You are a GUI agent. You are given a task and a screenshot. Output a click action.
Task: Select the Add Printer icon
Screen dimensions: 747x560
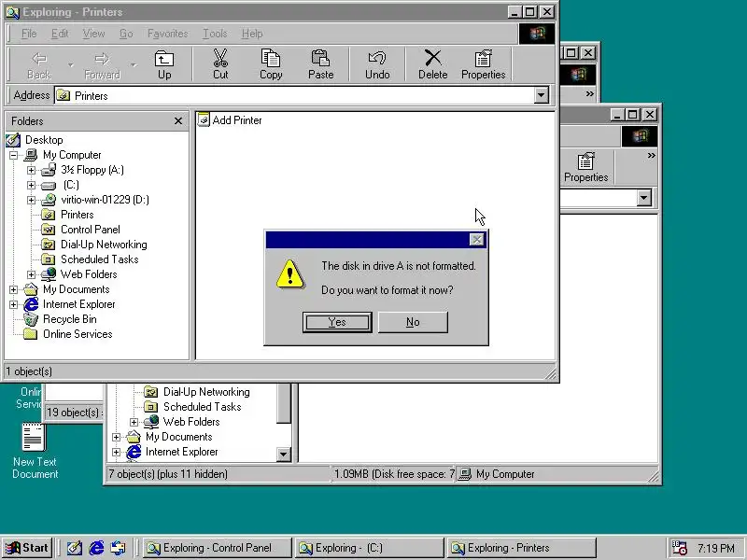point(230,120)
